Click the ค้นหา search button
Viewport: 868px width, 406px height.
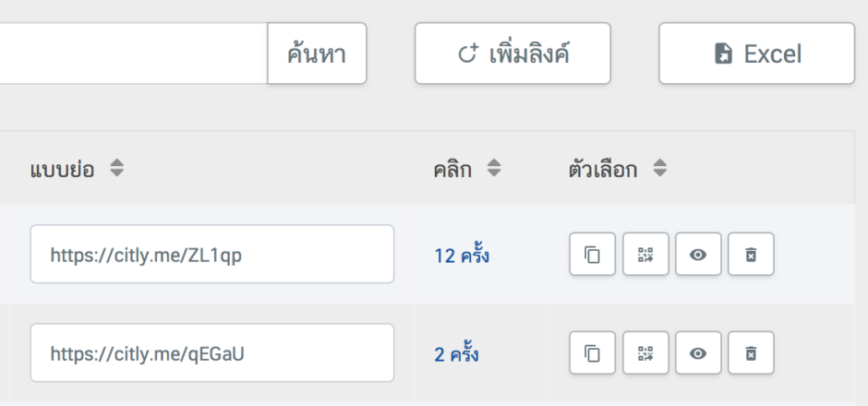pyautogui.click(x=317, y=54)
